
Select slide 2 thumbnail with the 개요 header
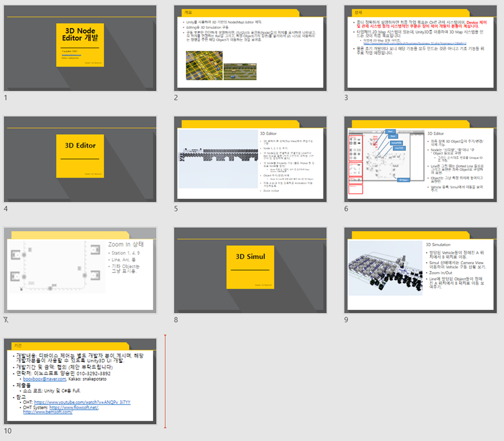[250, 48]
